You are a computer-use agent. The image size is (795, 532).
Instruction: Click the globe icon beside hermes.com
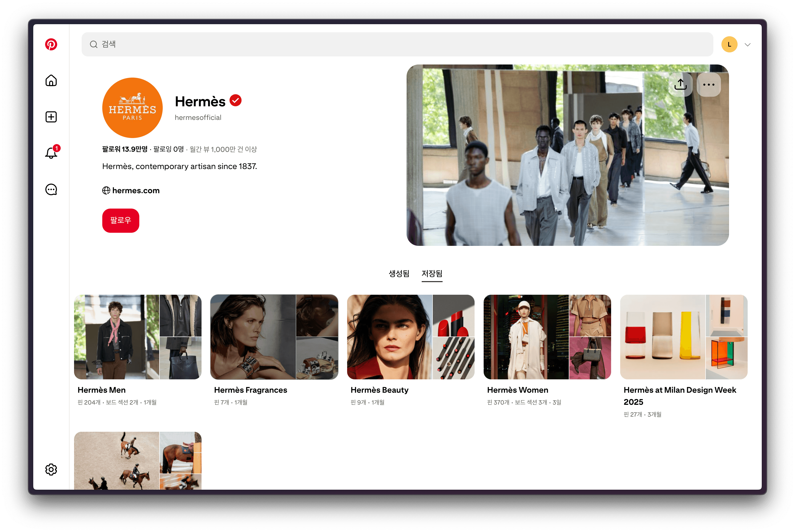pos(106,190)
